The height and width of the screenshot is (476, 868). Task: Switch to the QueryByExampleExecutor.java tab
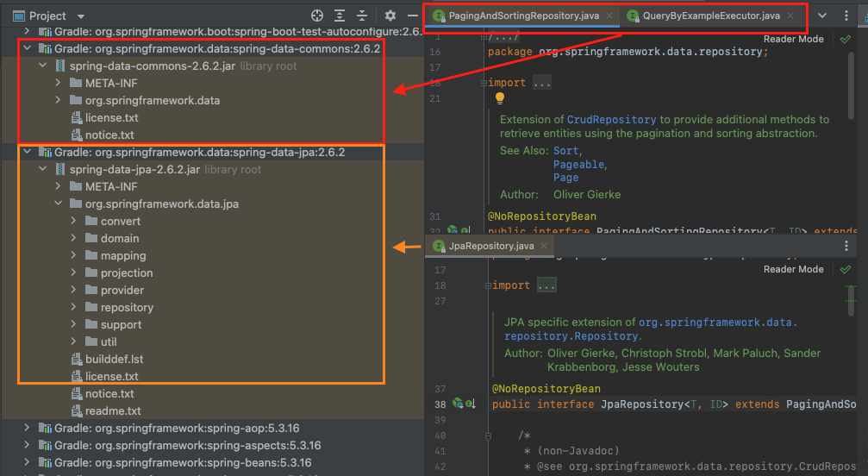coord(711,16)
